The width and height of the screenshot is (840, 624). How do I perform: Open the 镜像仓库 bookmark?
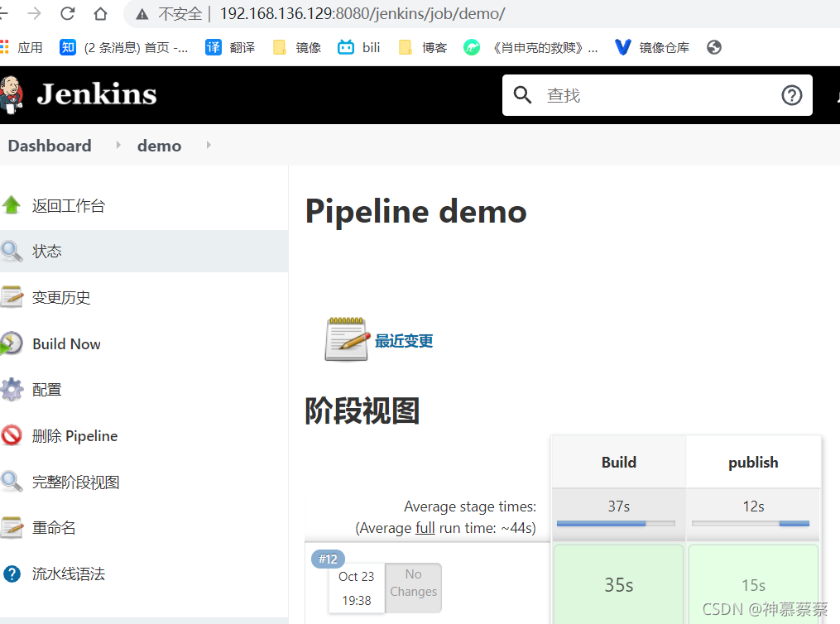[652, 48]
